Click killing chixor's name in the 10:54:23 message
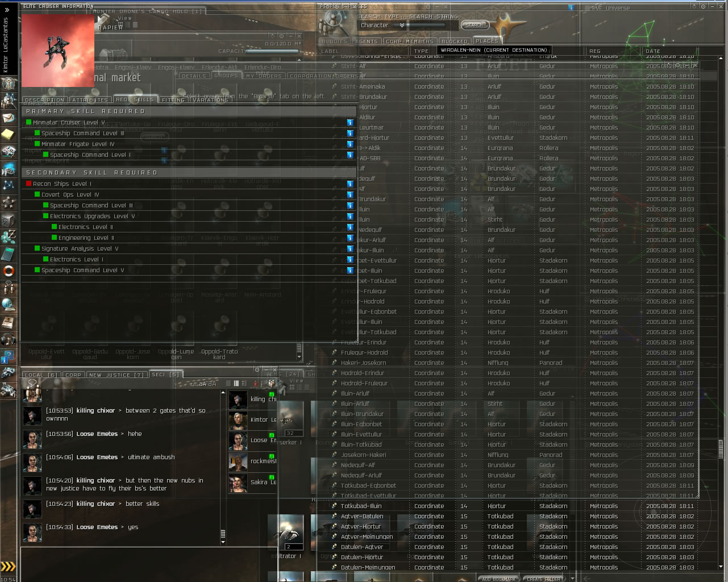728x582 pixels. (x=95, y=504)
